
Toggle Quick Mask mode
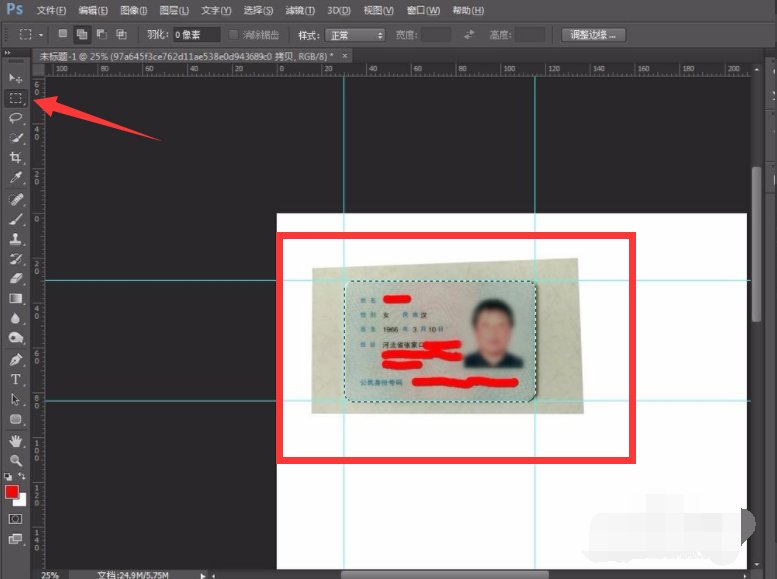click(x=16, y=519)
